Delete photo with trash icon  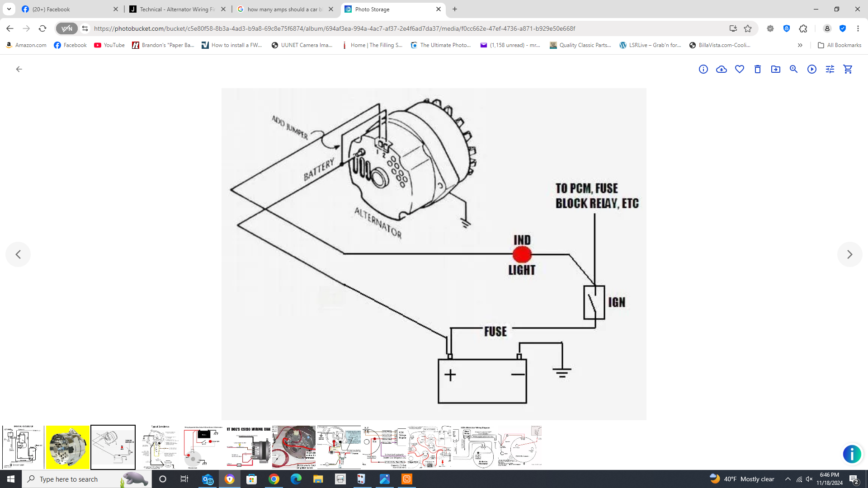pyautogui.click(x=758, y=69)
